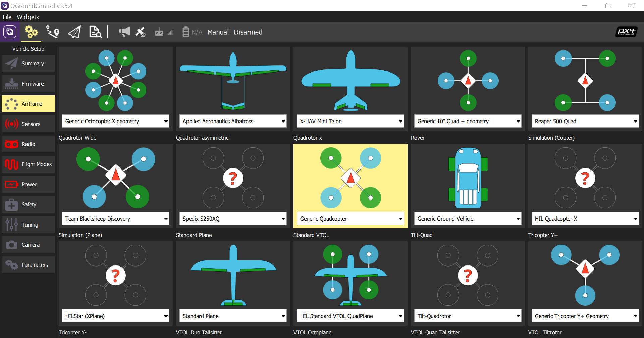Click the vehicle messages megaphone icon

pyautogui.click(x=124, y=32)
